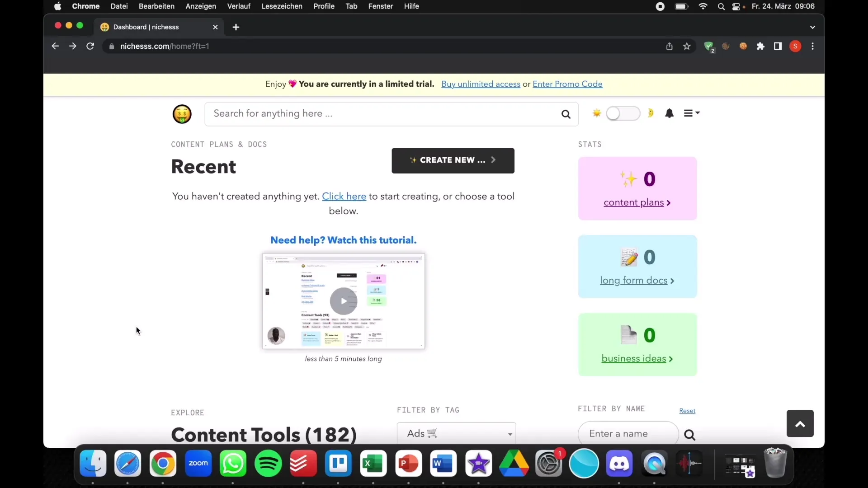Click the Buy unlimited access link
Viewport: 868px width, 488px height.
(481, 84)
